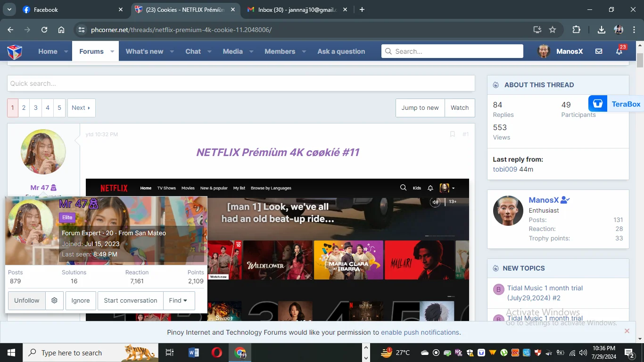Unfollow the user Mr 47
Screen dimensions: 644x362
tap(27, 300)
